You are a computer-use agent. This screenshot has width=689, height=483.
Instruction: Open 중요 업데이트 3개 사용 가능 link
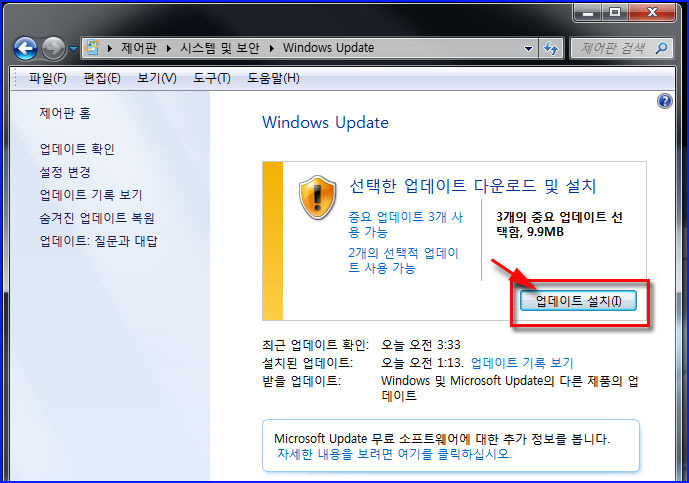(406, 224)
